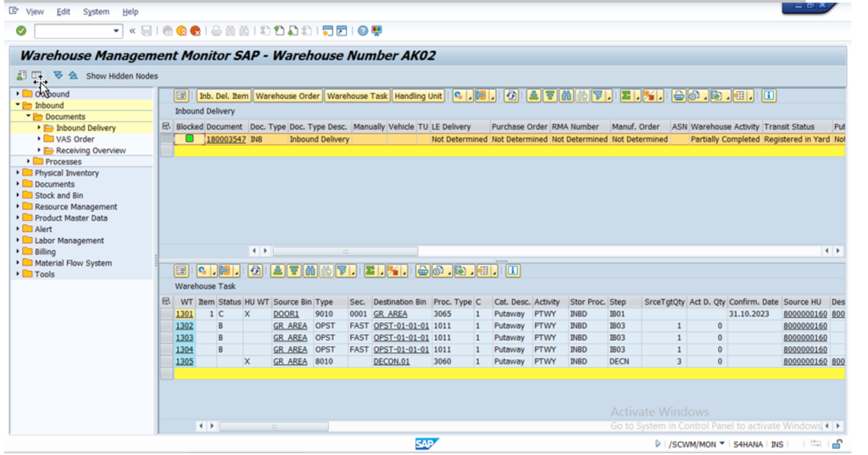Select the row with document 180003547
868x455 pixels.
point(167,139)
